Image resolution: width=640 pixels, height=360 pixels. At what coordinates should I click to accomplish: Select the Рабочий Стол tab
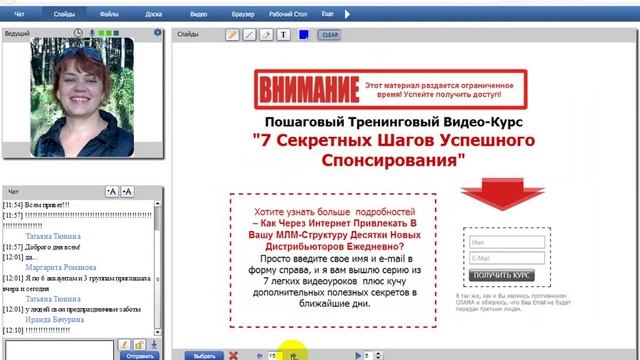point(288,14)
